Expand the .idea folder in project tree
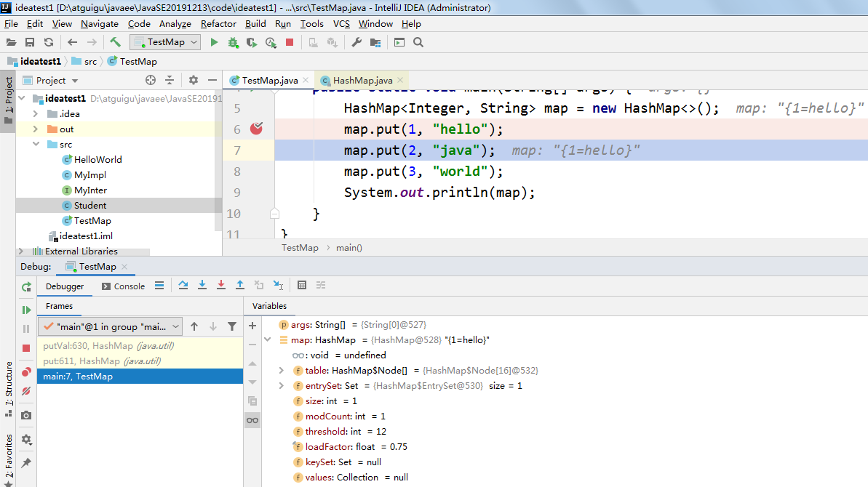This screenshot has height=487, width=868. point(36,114)
